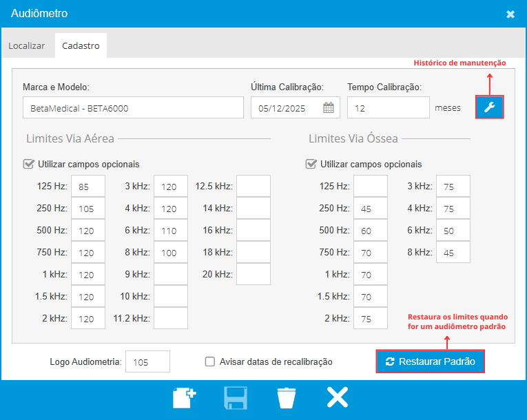Select the Cadastro tab
The width and height of the screenshot is (527, 420).
pyautogui.click(x=81, y=46)
